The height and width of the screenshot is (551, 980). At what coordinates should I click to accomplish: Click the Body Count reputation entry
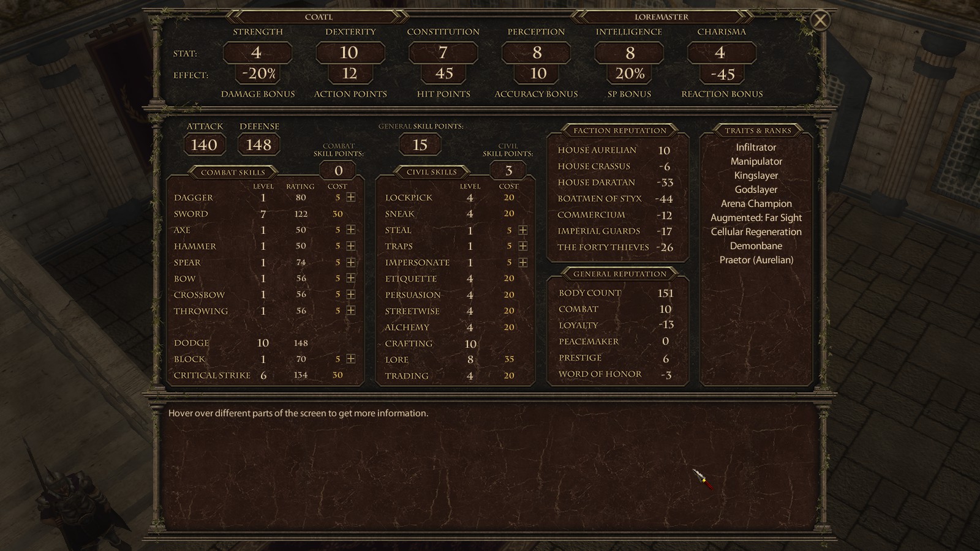[616, 293]
